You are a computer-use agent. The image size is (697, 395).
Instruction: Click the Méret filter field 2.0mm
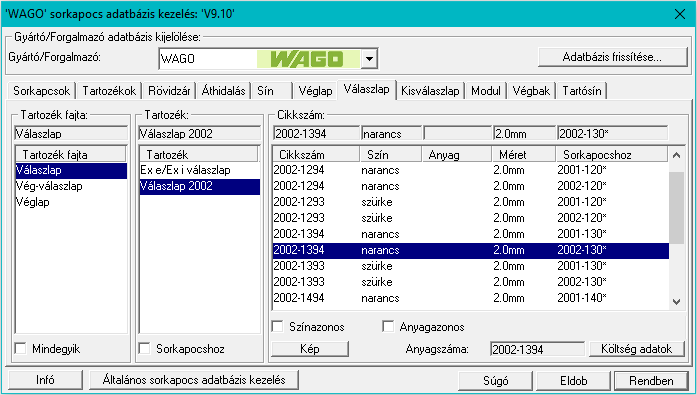pos(524,134)
